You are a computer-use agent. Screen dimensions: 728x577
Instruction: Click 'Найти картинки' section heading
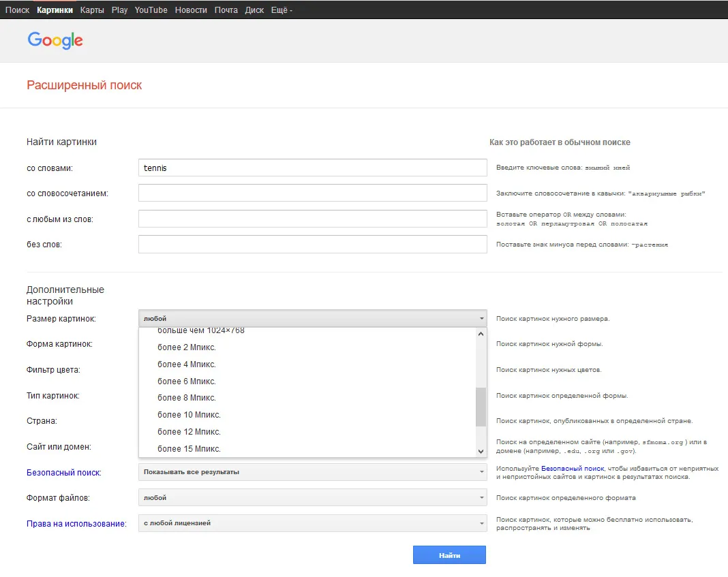point(62,142)
